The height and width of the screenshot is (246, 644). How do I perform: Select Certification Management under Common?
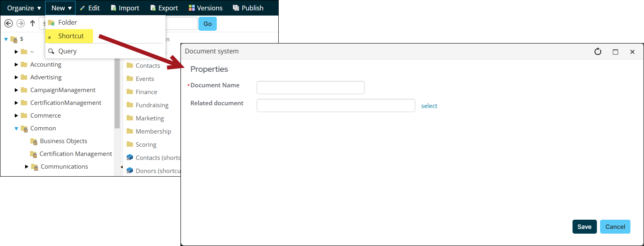tap(76, 154)
